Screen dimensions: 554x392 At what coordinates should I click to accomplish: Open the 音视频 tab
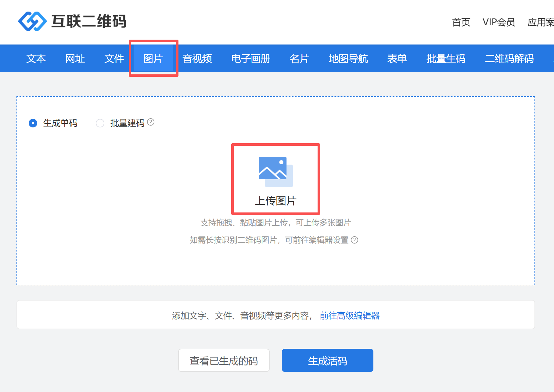[197, 59]
